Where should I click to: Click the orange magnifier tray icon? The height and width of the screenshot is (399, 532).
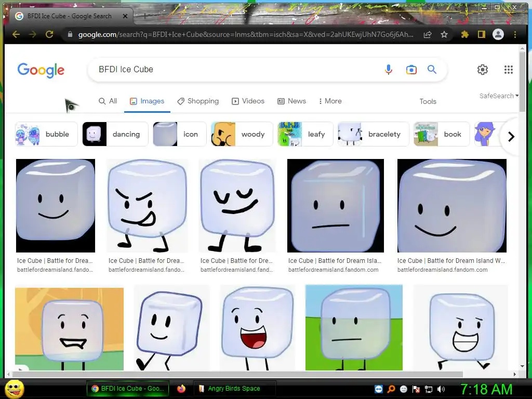(x=391, y=389)
